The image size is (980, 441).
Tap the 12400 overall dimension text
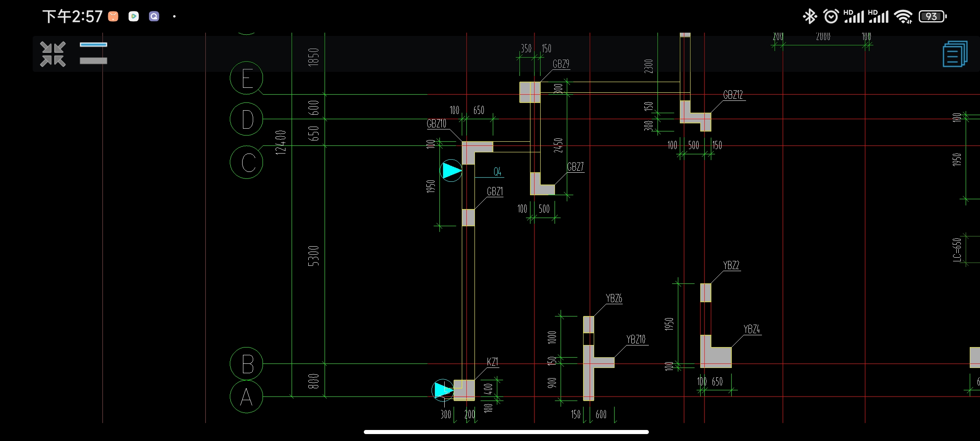point(281,142)
